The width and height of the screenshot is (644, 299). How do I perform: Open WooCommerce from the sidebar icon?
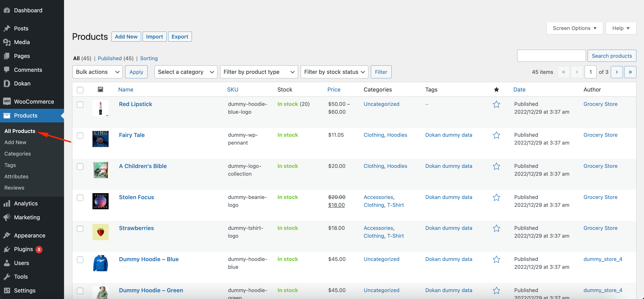(7, 101)
